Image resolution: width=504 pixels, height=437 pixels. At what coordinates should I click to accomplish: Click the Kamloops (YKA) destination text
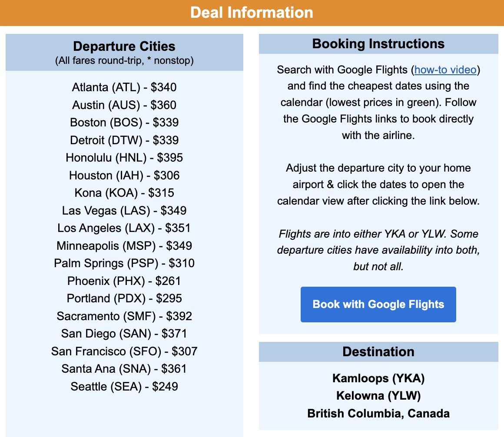point(378,378)
